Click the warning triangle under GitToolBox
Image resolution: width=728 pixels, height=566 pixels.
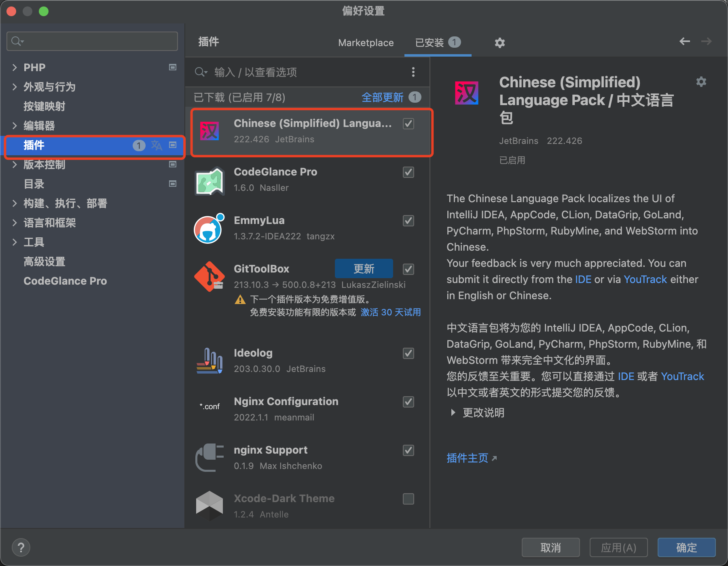pyautogui.click(x=240, y=300)
